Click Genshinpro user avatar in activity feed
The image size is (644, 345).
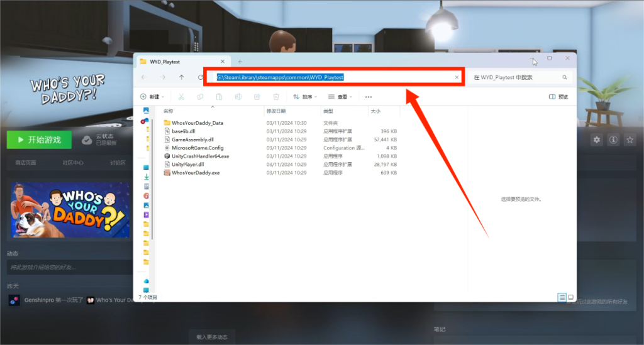click(x=14, y=300)
